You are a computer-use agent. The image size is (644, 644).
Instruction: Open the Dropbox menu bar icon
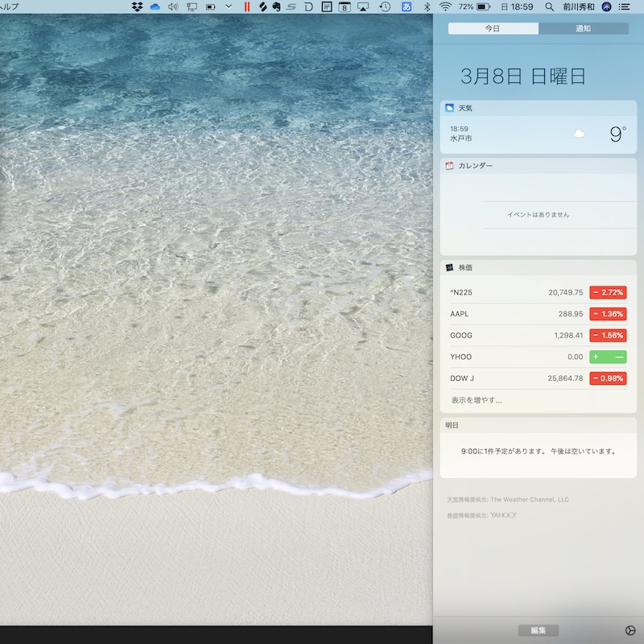[137, 6]
